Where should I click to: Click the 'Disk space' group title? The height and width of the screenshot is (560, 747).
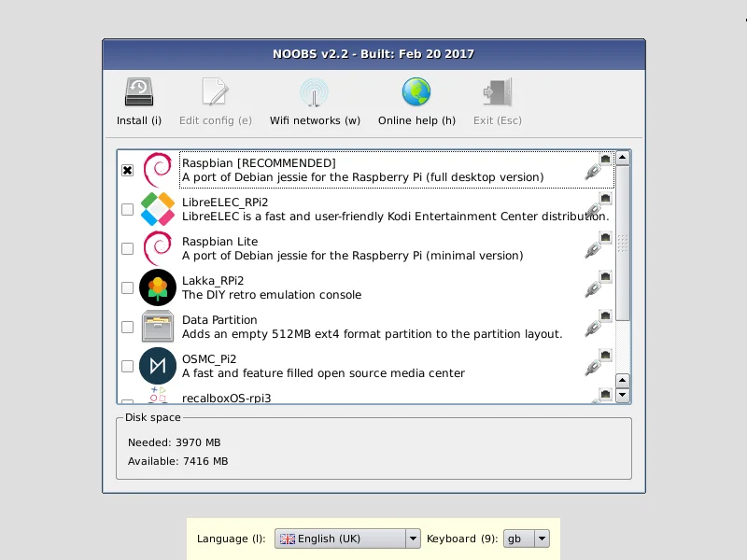pyautogui.click(x=152, y=417)
